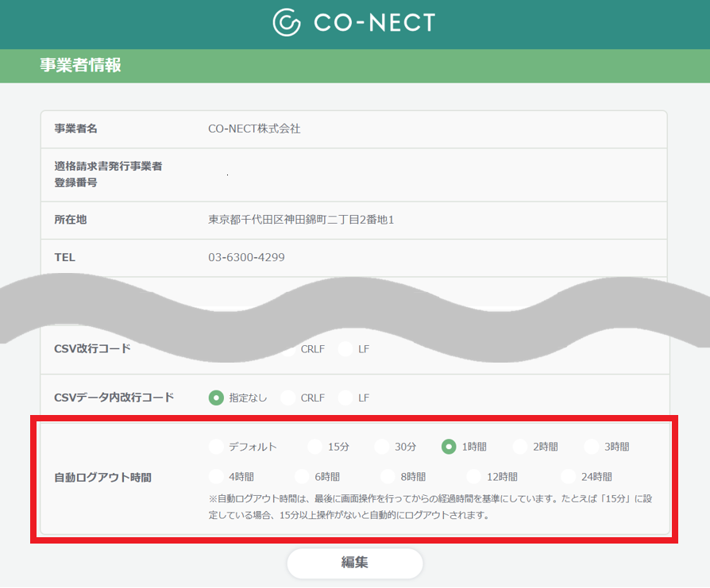Click the 所在地 label
The height and width of the screenshot is (588, 710).
(70, 220)
